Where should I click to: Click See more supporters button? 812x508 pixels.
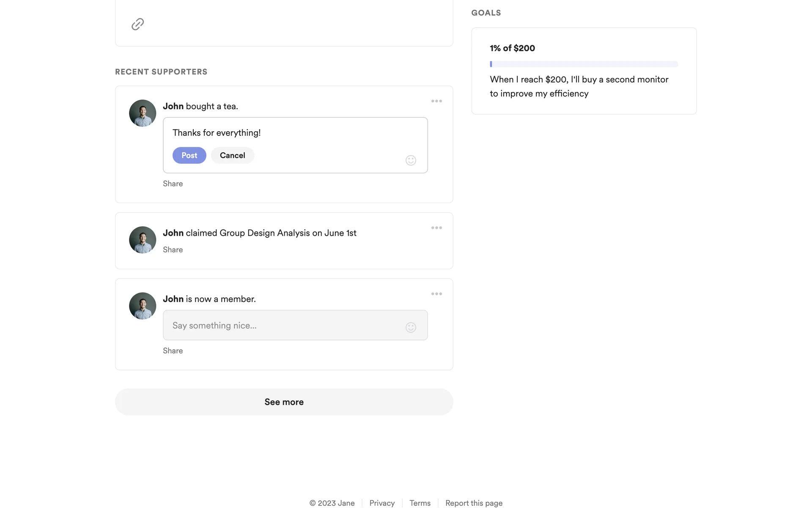[x=284, y=402]
